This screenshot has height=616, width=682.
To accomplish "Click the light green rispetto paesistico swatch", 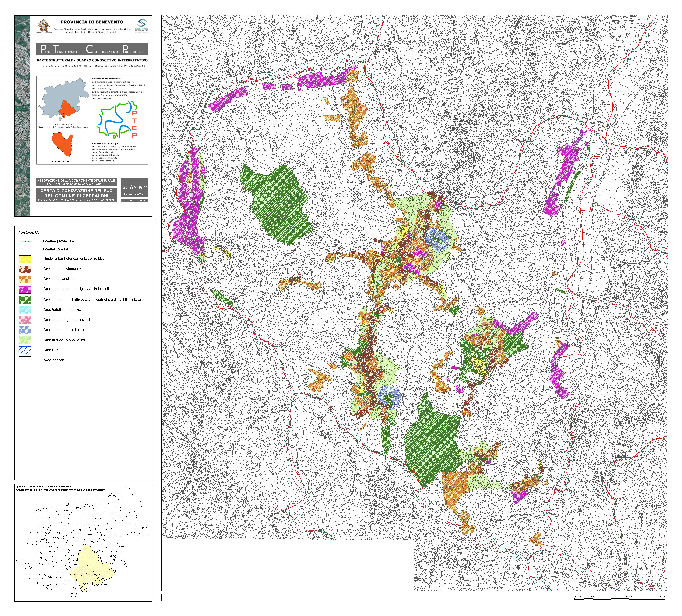I will pos(25,340).
